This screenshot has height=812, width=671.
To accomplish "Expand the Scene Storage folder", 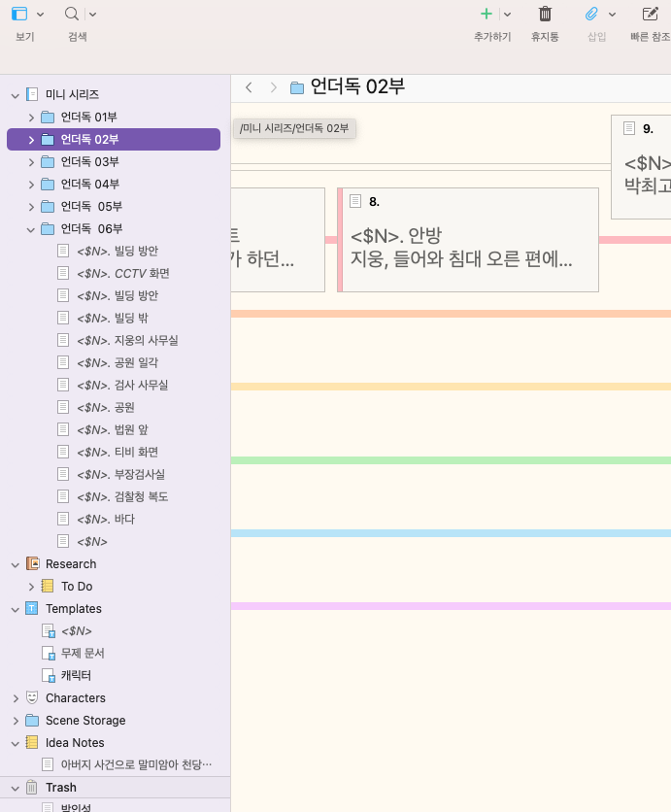I will [x=16, y=721].
